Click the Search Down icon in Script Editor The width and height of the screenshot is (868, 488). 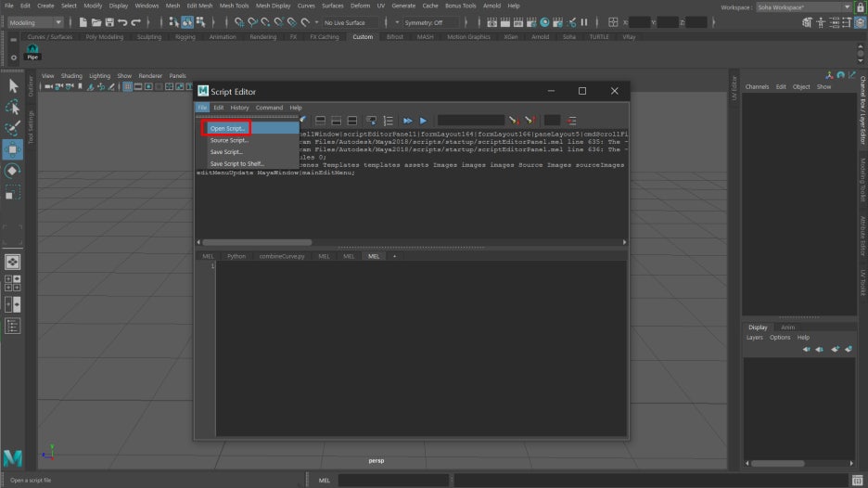click(514, 121)
